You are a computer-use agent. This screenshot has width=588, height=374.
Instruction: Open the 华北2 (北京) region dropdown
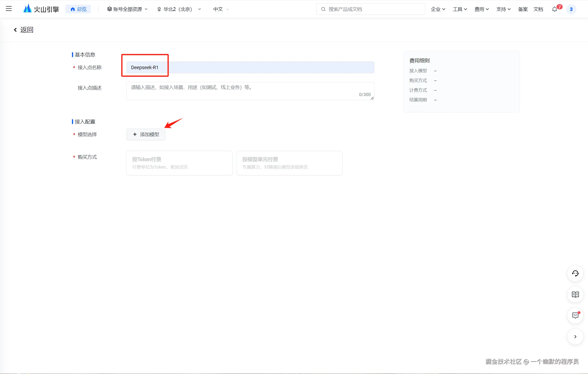[179, 9]
